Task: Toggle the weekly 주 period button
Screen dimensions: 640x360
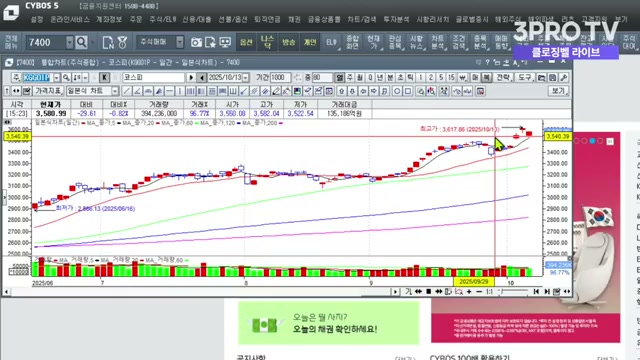Action: (350, 78)
